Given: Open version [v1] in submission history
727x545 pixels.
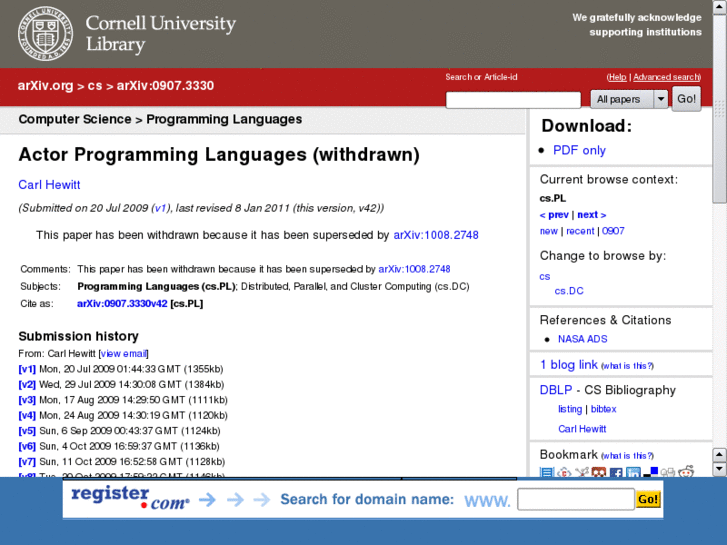Looking at the screenshot, I should point(27,369).
